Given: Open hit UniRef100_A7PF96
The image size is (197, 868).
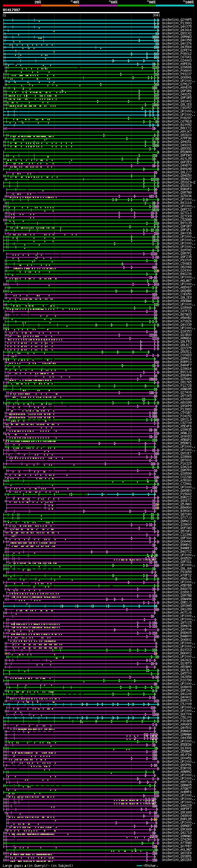Looking at the screenshot, I should click(177, 139).
